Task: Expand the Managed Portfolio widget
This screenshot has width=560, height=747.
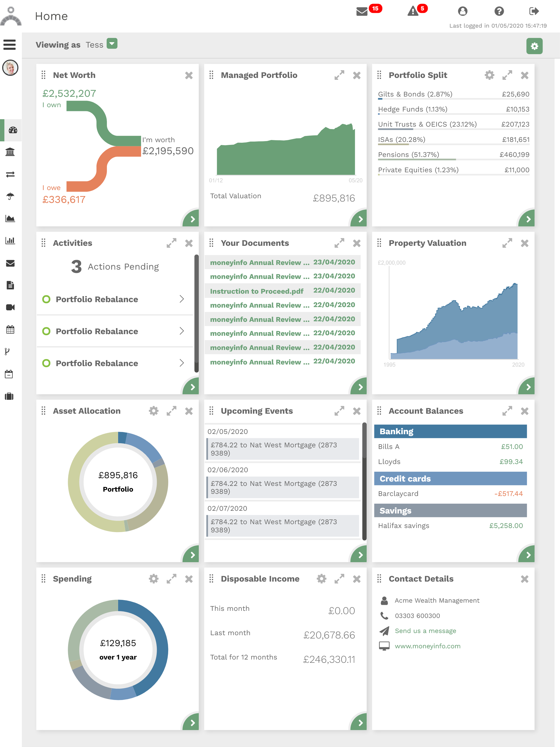Action: tap(339, 75)
